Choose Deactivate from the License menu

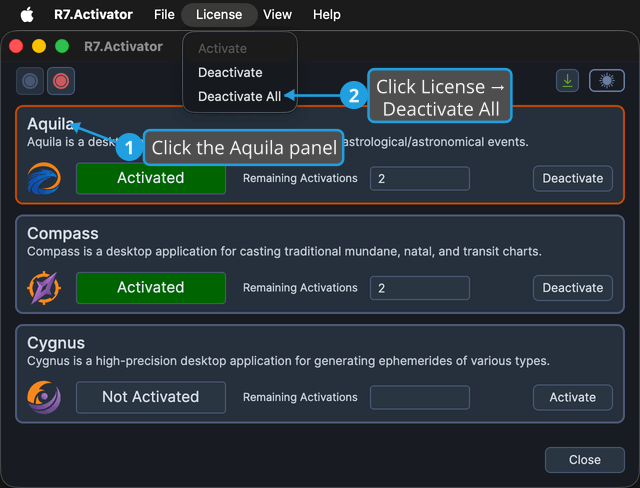coord(230,73)
